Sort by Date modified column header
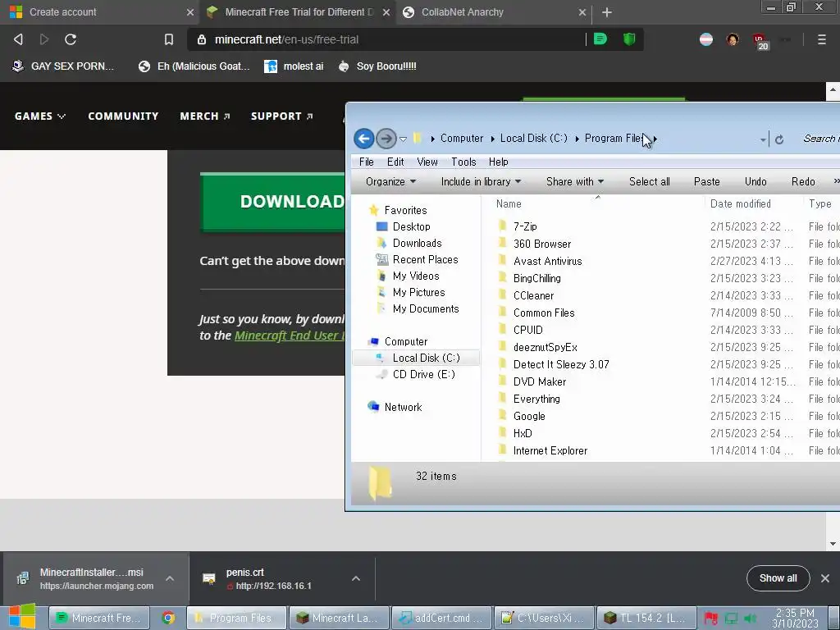 753,204
